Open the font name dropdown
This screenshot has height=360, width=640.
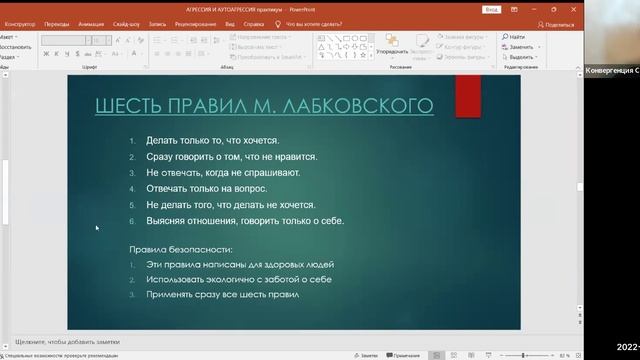[88, 40]
